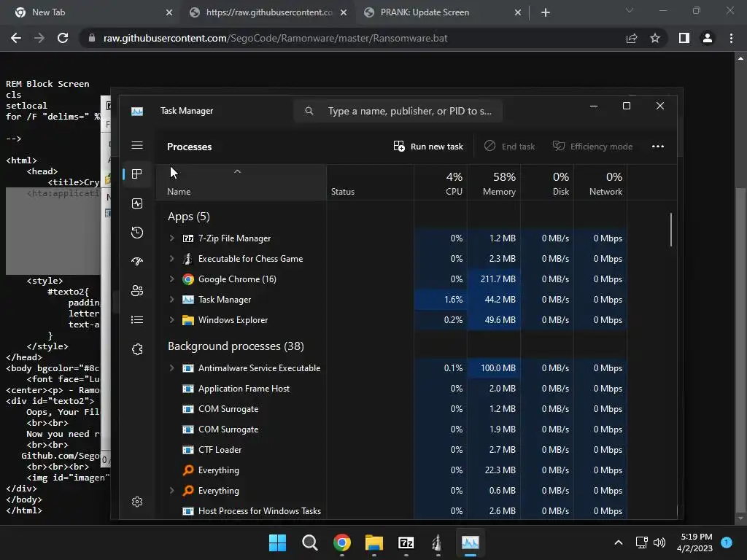The height and width of the screenshot is (560, 747).
Task: Close the PRANK: Update Screen tab
Action: [x=518, y=12]
